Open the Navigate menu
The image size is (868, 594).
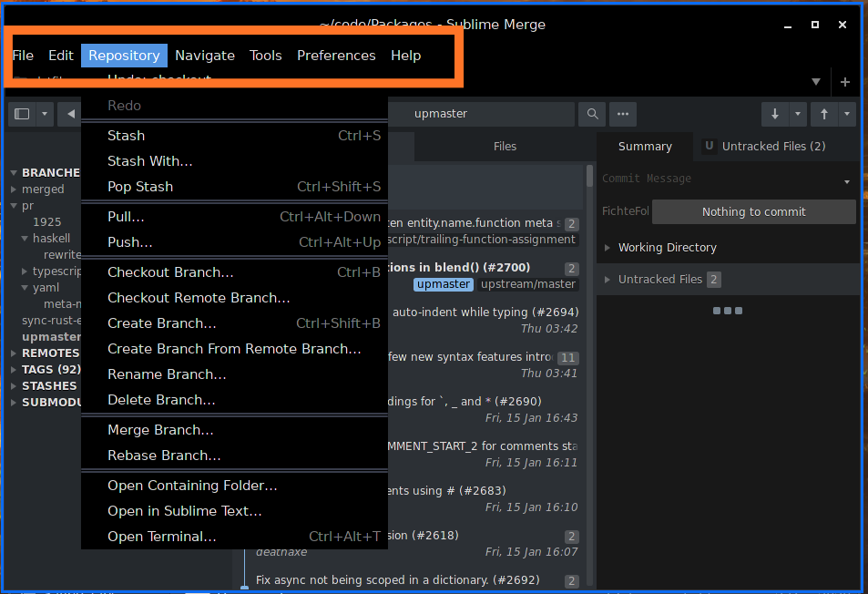[x=205, y=56]
